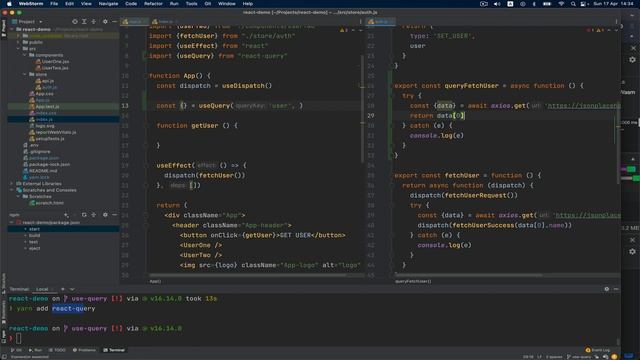Hide the Terminal tool window with its minus icon
Screen dimensions: 640x360
coord(616,289)
